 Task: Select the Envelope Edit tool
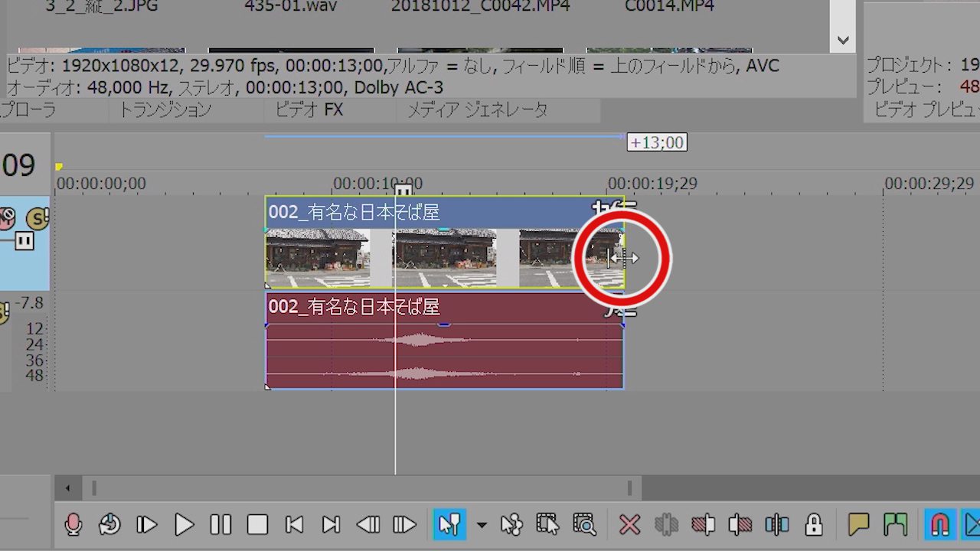point(511,524)
